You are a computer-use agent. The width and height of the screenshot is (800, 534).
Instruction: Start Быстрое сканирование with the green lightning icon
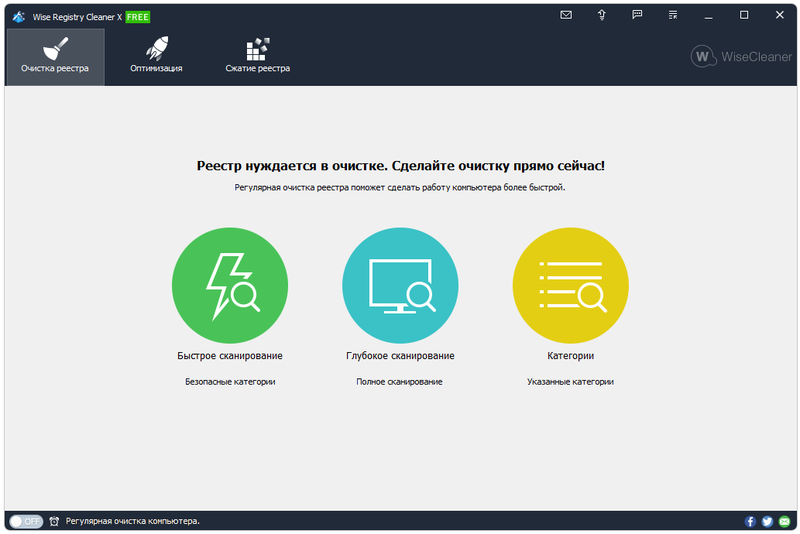pos(230,285)
